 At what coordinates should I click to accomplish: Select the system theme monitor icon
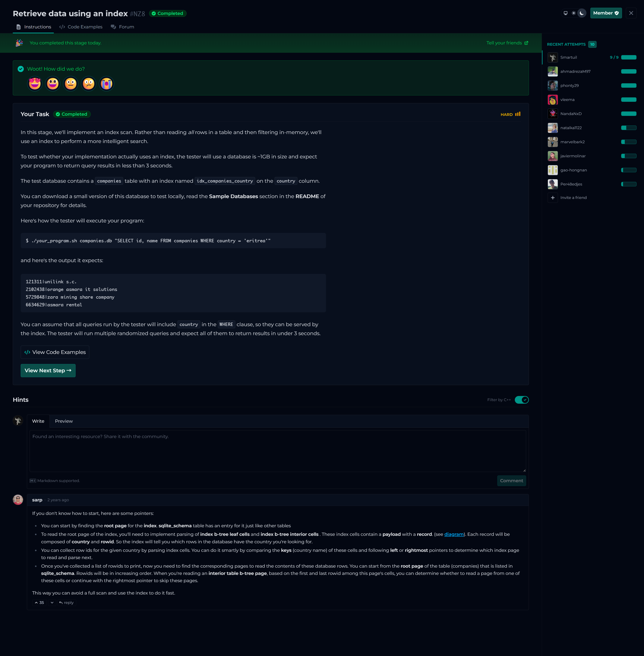point(566,13)
